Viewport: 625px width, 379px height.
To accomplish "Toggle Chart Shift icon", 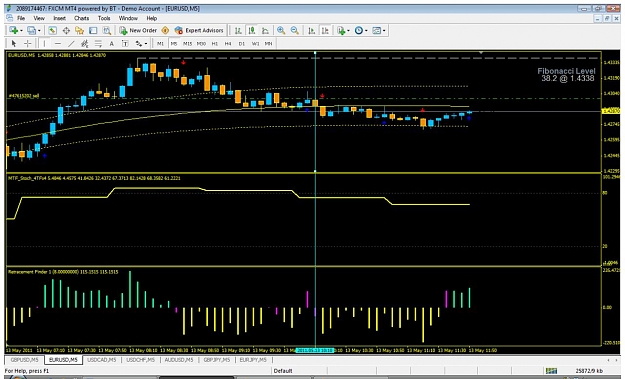I will coord(325,31).
